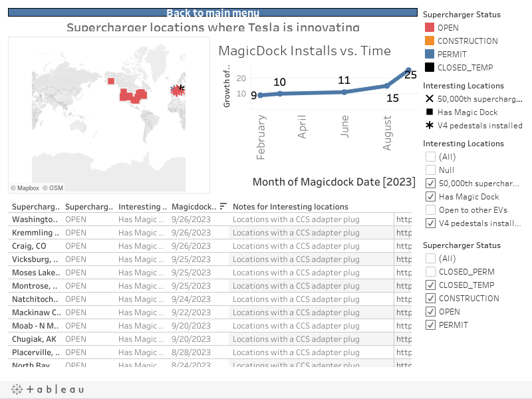Select the X symbol for 50,000th supercharger legend
Screen dimensions: 532x399
click(430, 98)
